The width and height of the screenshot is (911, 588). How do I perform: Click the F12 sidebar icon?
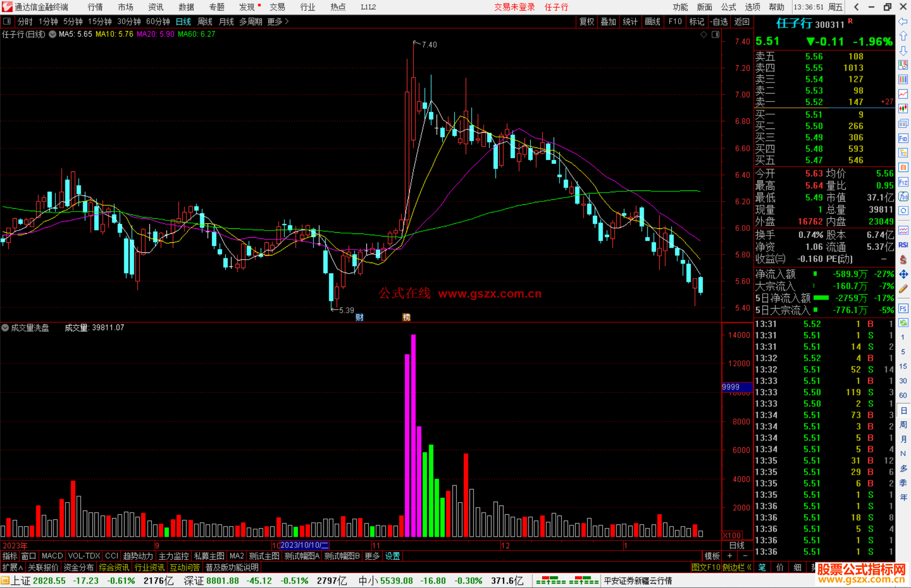click(903, 182)
